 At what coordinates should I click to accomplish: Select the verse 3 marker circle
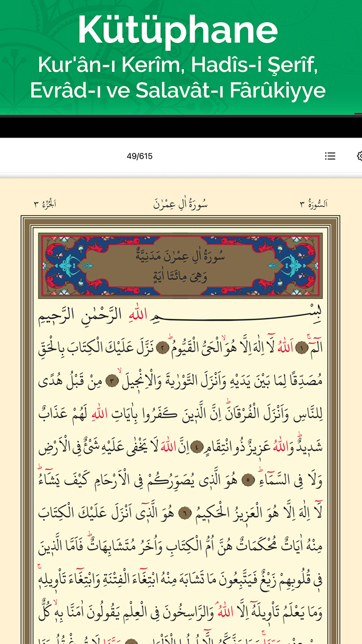[111, 380]
